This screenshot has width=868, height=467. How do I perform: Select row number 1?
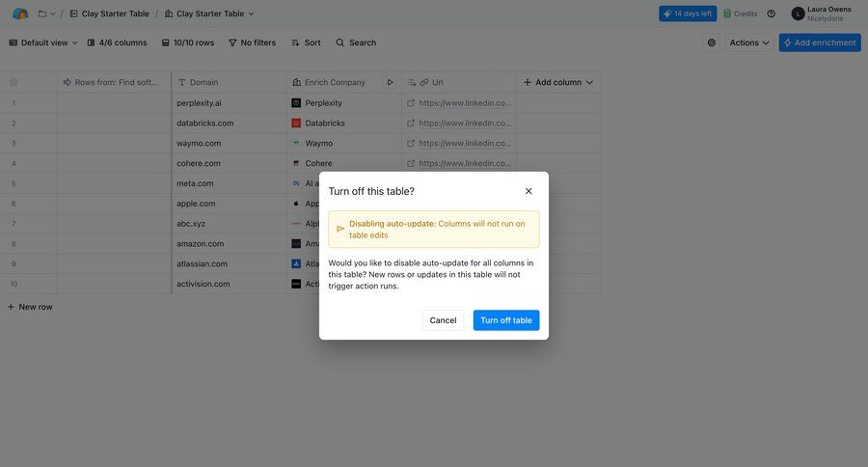point(14,103)
